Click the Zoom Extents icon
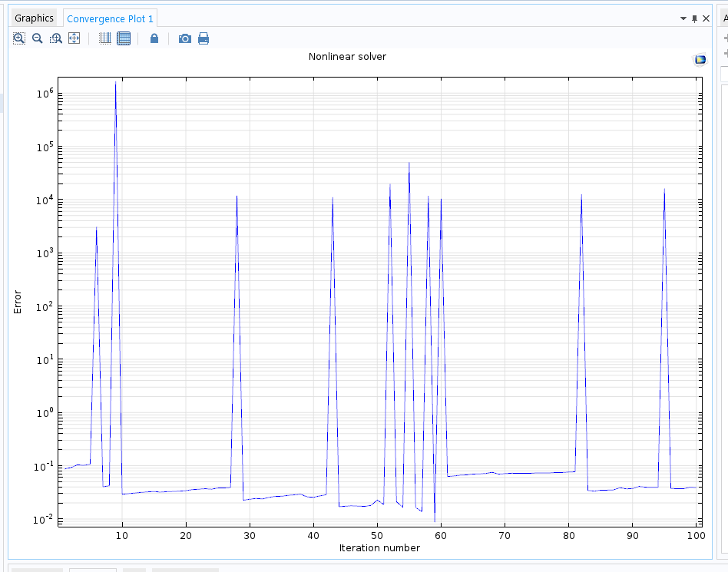 [74, 38]
